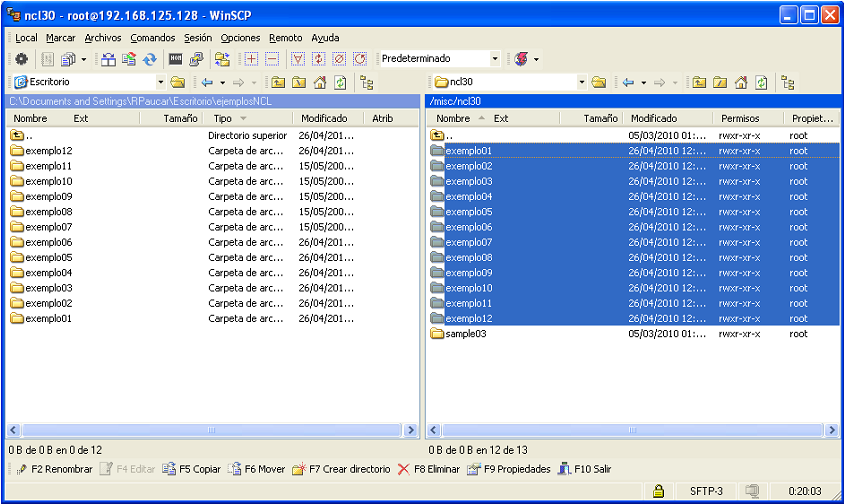
Task: Click the encryption lock status icon
Action: tap(658, 491)
